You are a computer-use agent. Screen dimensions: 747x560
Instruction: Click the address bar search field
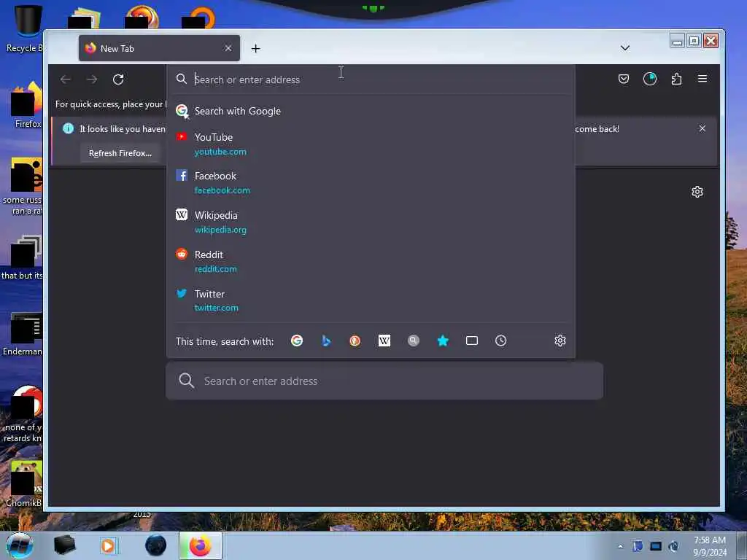pyautogui.click(x=371, y=79)
